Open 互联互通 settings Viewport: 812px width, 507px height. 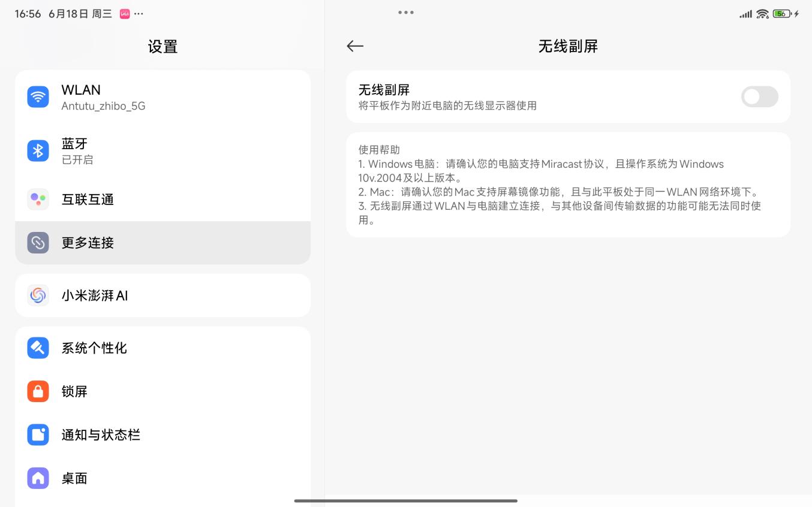click(x=163, y=199)
